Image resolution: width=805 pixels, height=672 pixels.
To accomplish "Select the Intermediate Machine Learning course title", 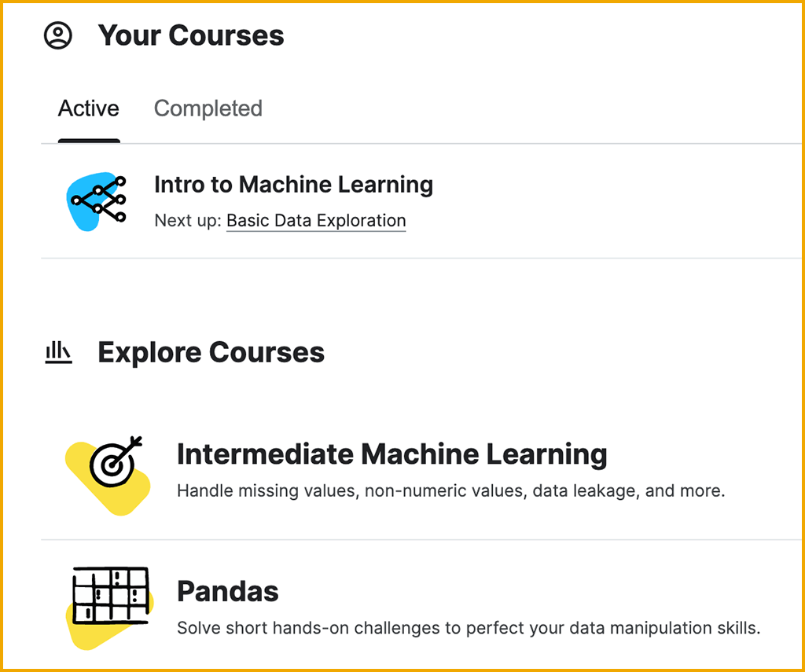I will point(391,454).
